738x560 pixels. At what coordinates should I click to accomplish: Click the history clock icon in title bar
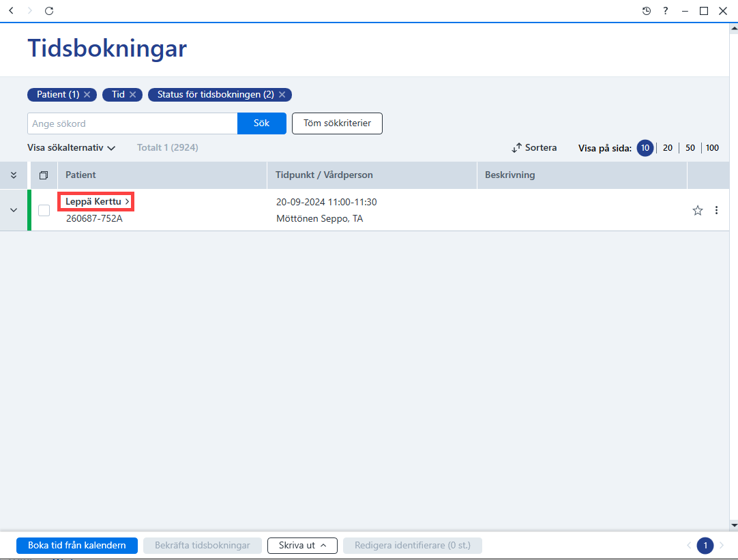click(647, 11)
